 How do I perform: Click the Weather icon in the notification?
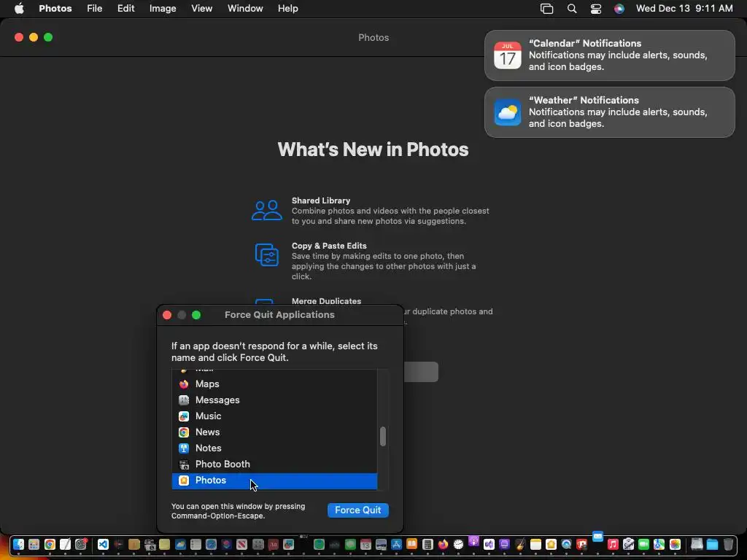point(508,112)
